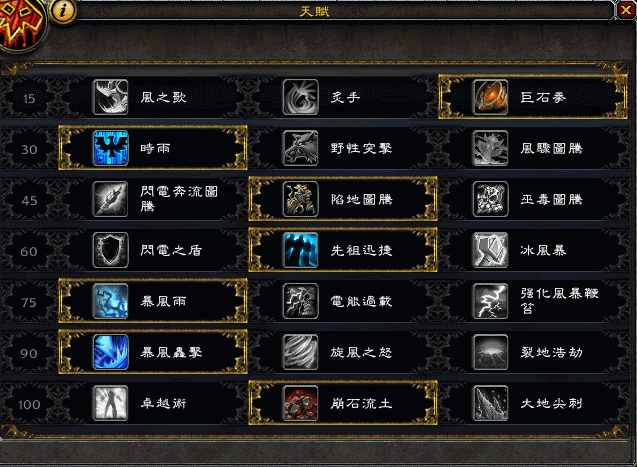This screenshot has width=637, height=467.
Task: Close the 天賦 talent window
Action: (x=626, y=10)
